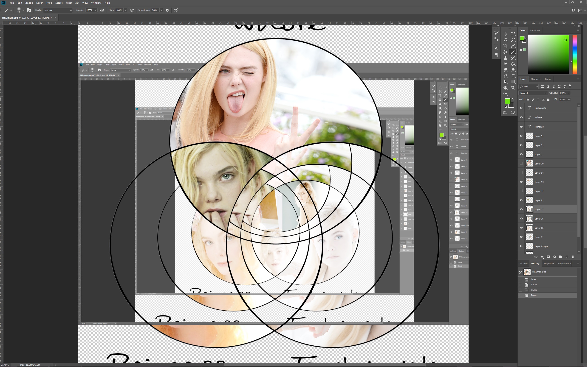The image size is (588, 367).
Task: Open the brush Mode dropdown
Action: pos(58,11)
